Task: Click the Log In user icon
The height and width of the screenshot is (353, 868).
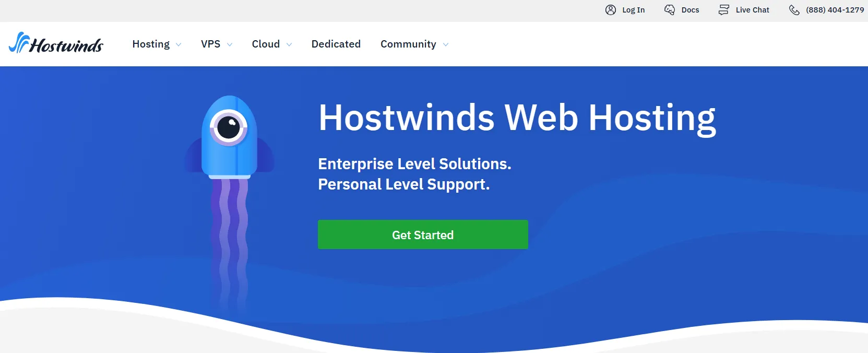Action: coord(611,10)
